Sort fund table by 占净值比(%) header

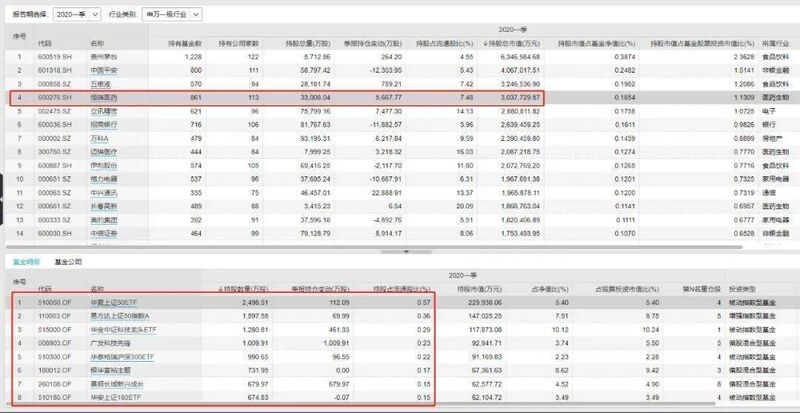point(552,288)
